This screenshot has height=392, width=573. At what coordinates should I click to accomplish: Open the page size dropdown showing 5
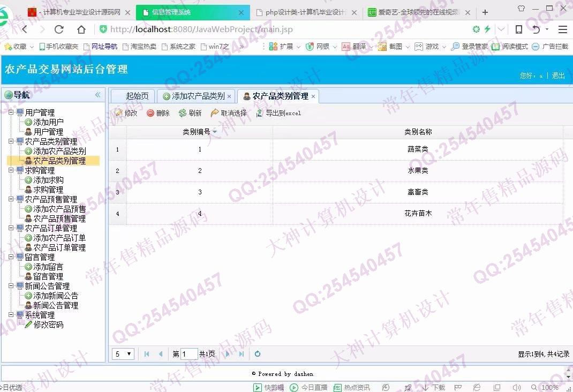pyautogui.click(x=123, y=354)
